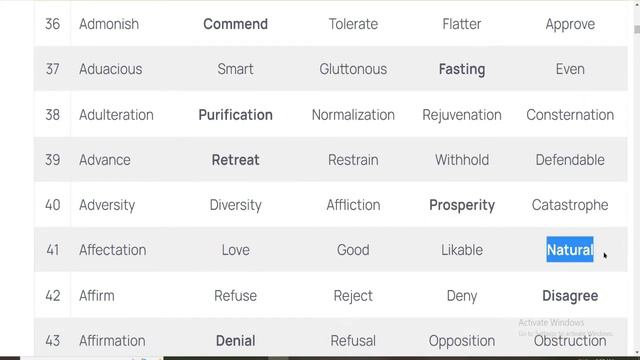Select the option Opposition
The width and height of the screenshot is (640, 360).
click(x=462, y=341)
